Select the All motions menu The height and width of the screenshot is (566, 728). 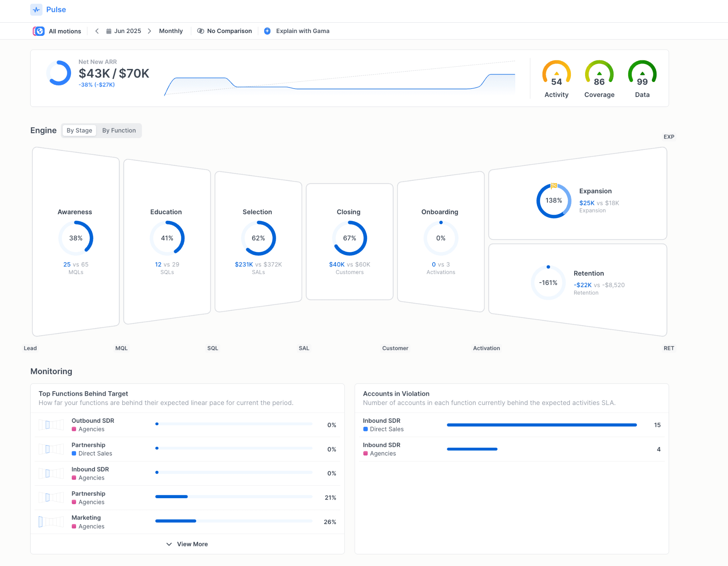[x=65, y=31]
